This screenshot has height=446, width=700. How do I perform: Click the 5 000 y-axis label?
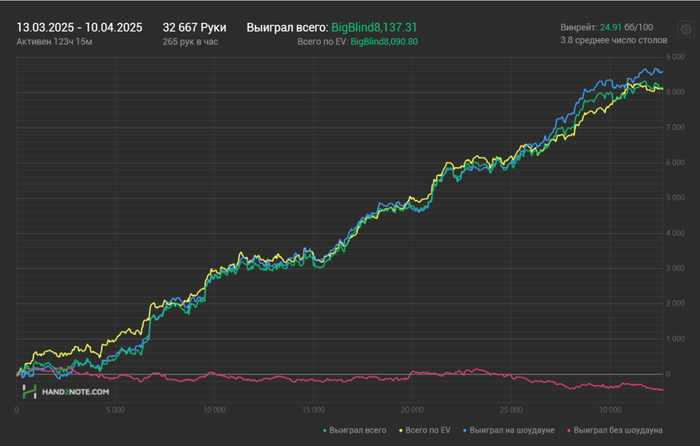coord(675,198)
